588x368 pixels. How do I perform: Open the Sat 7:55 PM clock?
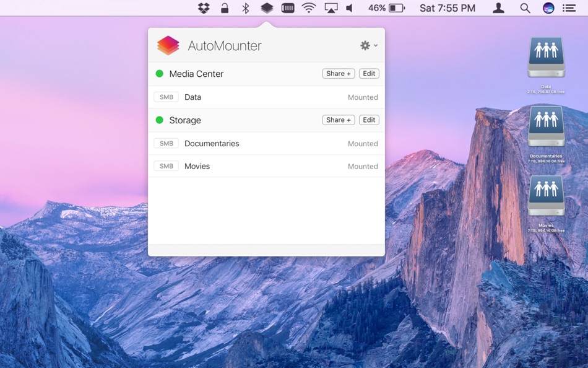(447, 8)
